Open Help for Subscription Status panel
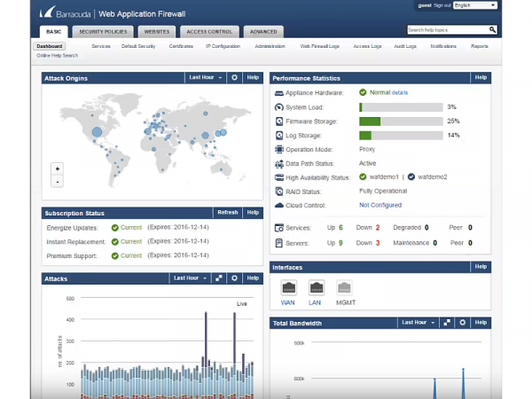 coord(253,213)
